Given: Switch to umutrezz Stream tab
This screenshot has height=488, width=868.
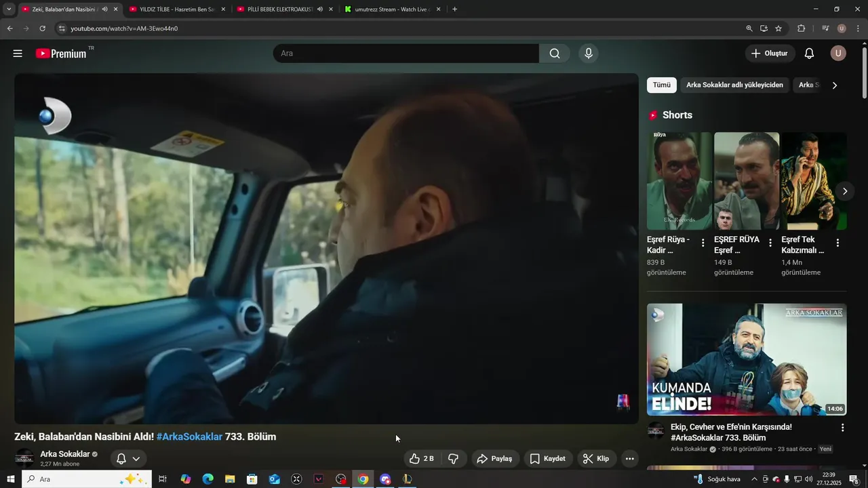Looking at the screenshot, I should tap(392, 9).
